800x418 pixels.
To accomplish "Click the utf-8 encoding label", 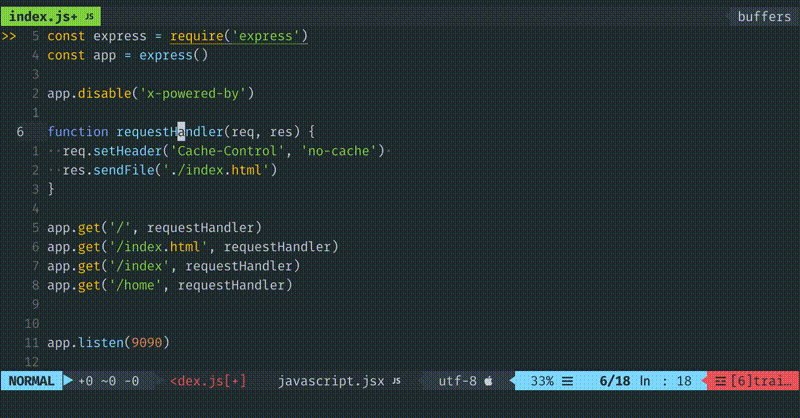I will pos(458,381).
